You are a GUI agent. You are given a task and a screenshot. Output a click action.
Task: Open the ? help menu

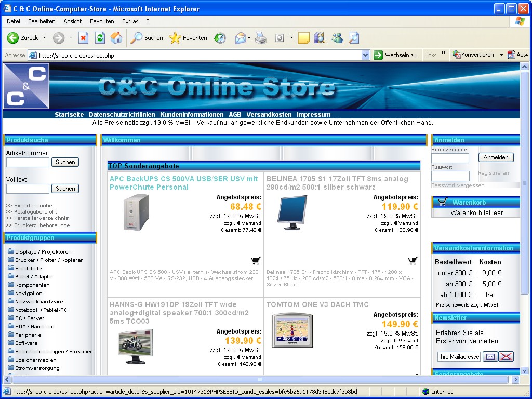(148, 21)
